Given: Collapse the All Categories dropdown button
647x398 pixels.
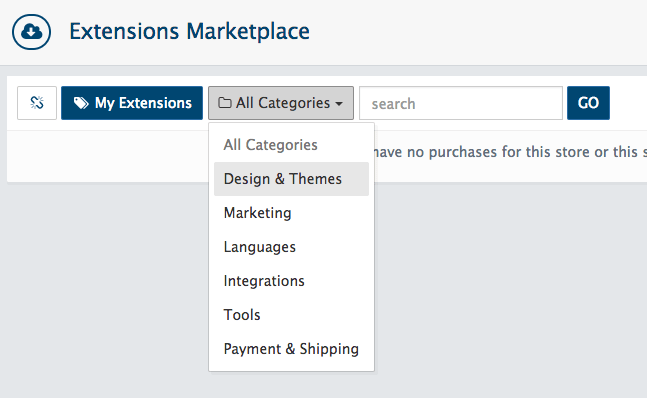Looking at the screenshot, I should [281, 103].
